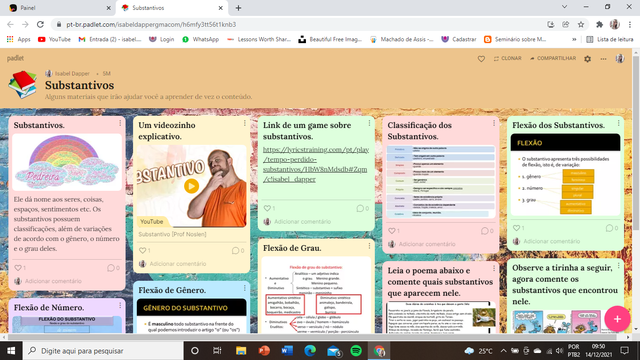The height and width of the screenshot is (360, 640).
Task: Bookmark this page with the star icon
Action: [x=581, y=24]
